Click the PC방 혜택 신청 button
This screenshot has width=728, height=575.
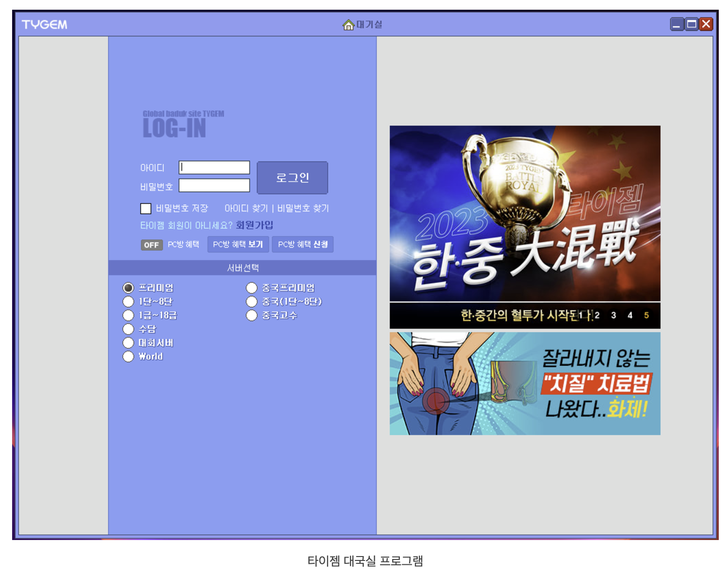[303, 244]
